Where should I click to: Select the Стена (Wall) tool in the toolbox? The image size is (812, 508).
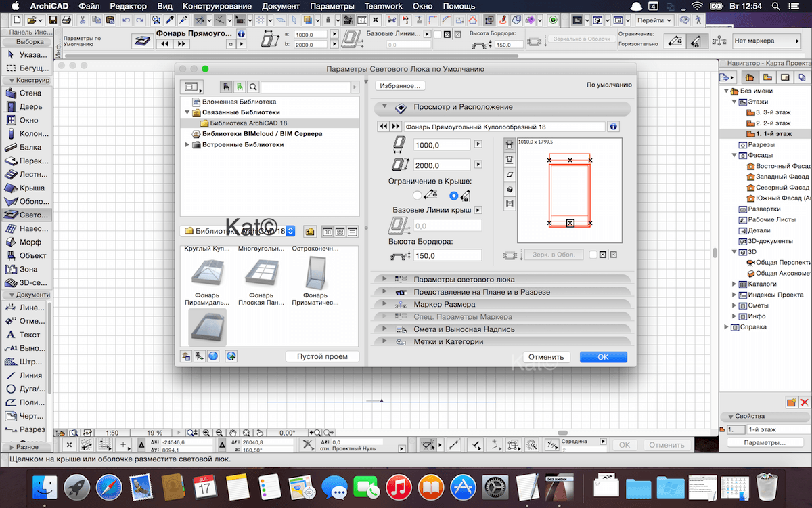(x=24, y=93)
